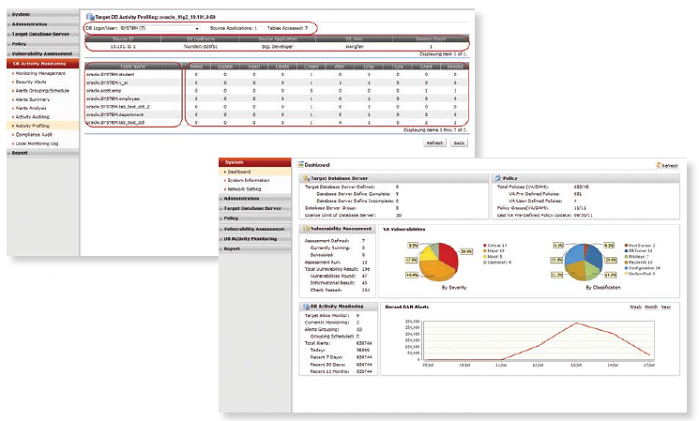The width and height of the screenshot is (699, 421).
Task: Expand Policy in Activity Profiling sidebar
Action: click(43, 44)
